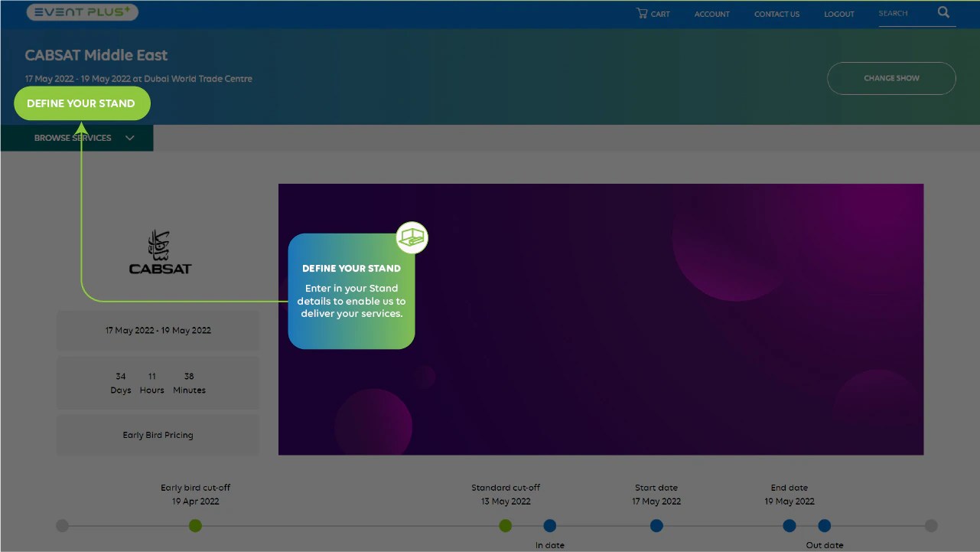Click the 17 May 2022 - 19 May 2022 card
This screenshot has width=980, height=552.
(158, 331)
